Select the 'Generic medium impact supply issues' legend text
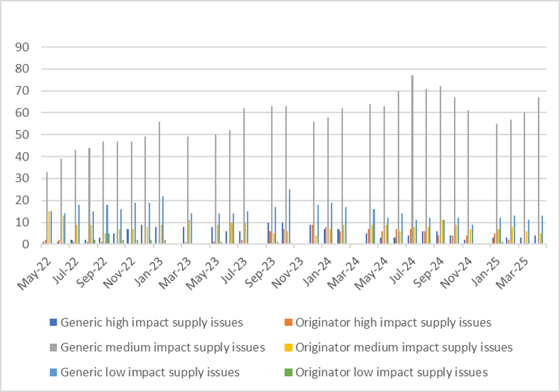 coord(162,348)
